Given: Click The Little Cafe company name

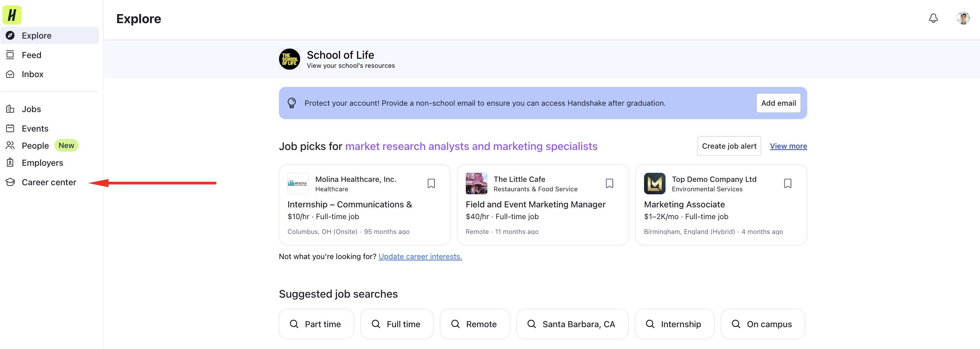Looking at the screenshot, I should (x=519, y=179).
